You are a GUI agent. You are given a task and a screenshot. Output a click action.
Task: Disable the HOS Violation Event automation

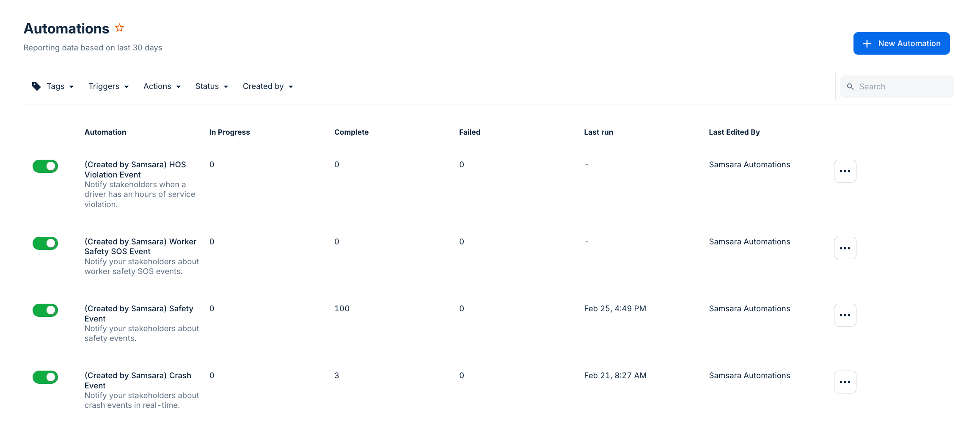coord(45,166)
